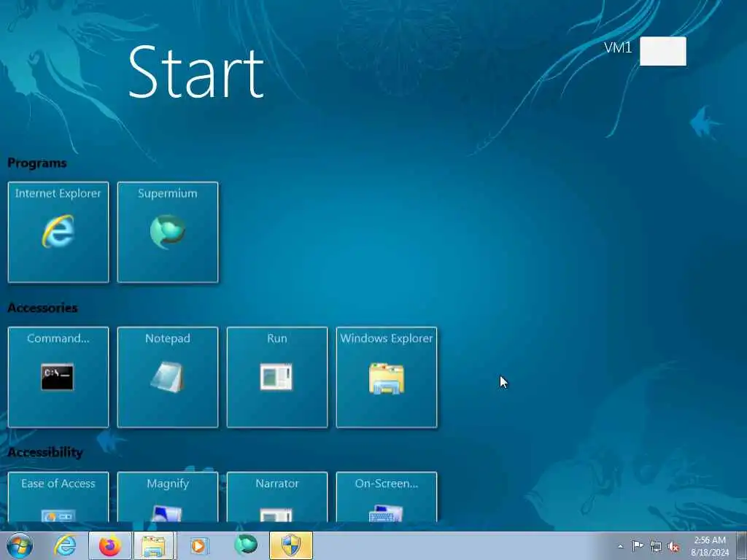Click the Windows Start orb
Image resolution: width=747 pixels, height=560 pixels.
20,545
